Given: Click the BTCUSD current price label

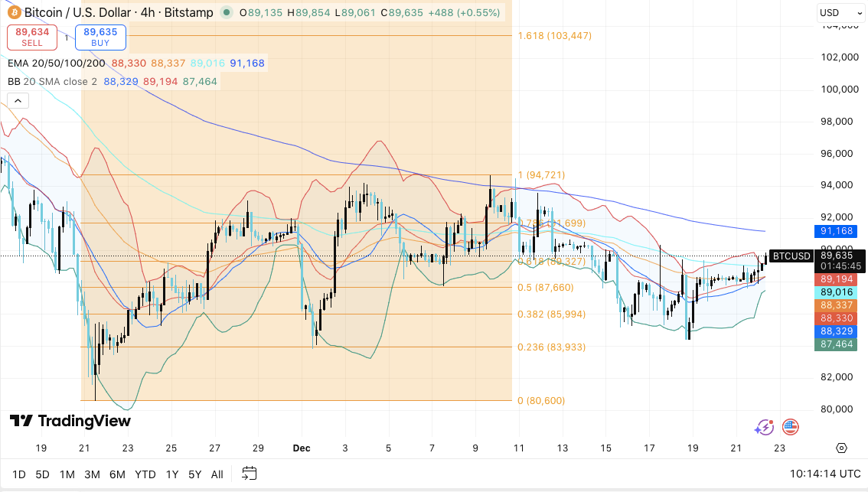Looking at the screenshot, I should point(791,256).
